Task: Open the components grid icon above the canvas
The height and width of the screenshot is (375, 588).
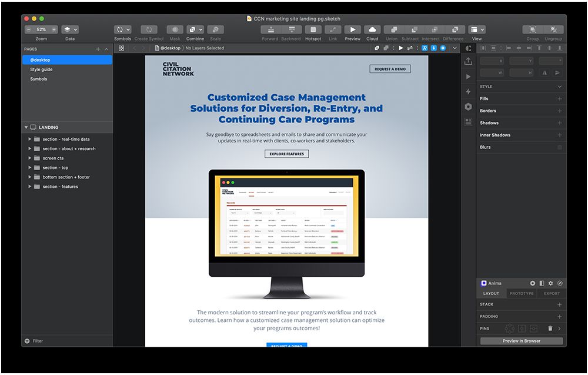Action: click(121, 48)
